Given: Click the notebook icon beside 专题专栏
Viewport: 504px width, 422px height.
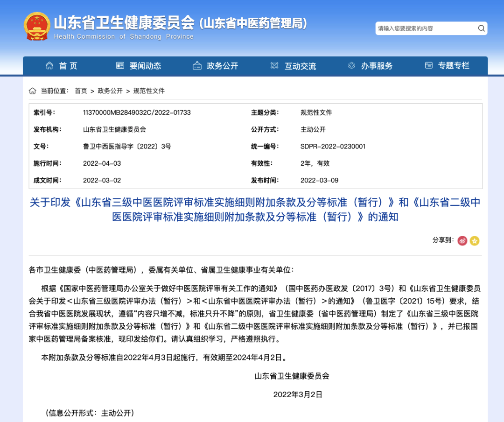Looking at the screenshot, I should pyautogui.click(x=428, y=65).
